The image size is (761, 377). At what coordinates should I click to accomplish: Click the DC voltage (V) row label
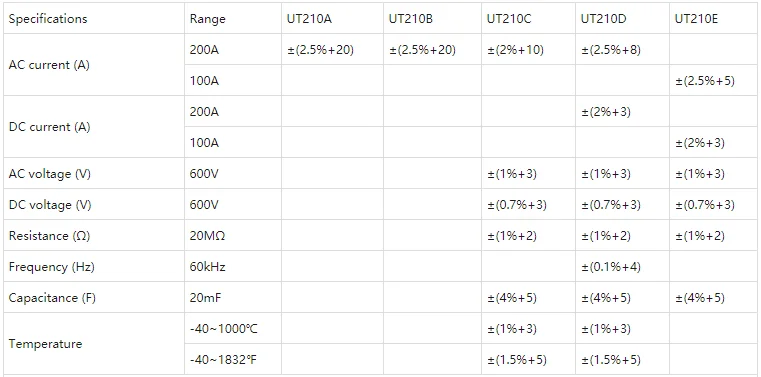coord(50,205)
